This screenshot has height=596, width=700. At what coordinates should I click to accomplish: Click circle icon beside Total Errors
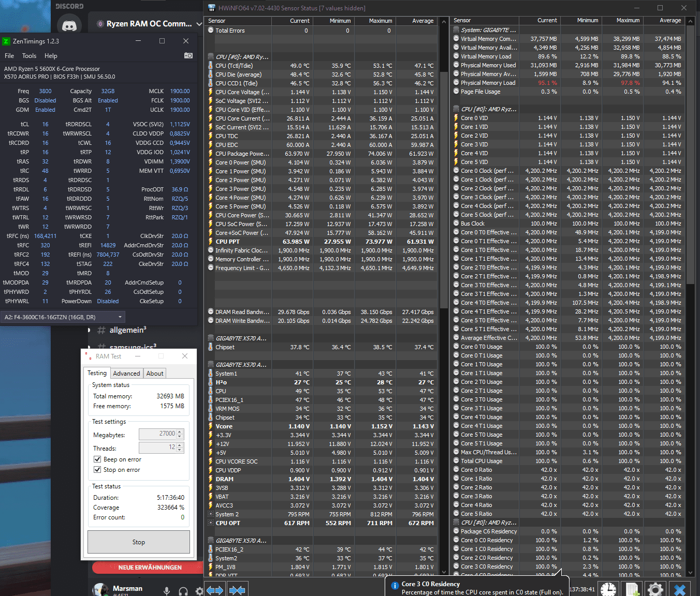(x=211, y=31)
